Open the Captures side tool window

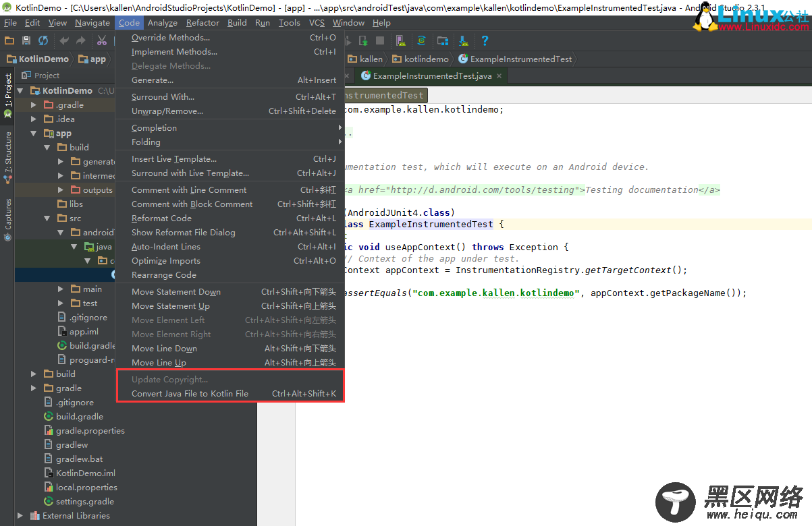(x=8, y=219)
